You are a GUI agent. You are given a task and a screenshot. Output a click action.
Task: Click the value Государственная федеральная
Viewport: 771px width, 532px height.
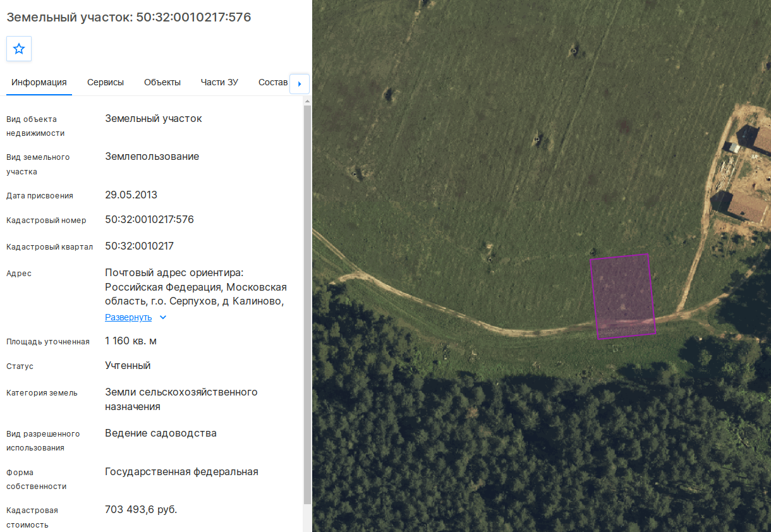[x=181, y=471]
